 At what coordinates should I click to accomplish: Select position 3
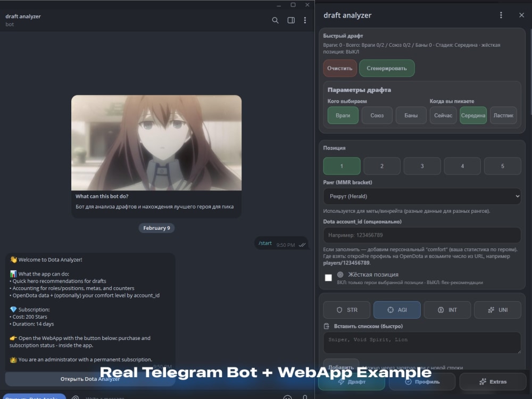(x=422, y=166)
